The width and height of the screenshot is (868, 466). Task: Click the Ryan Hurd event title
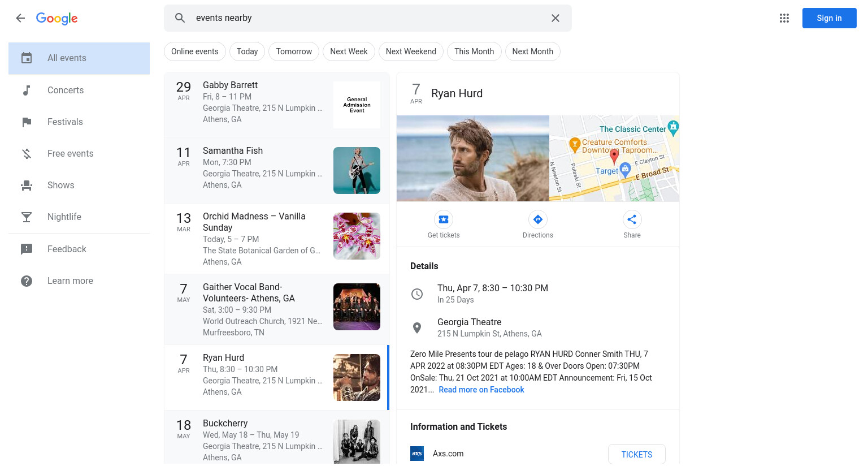point(457,93)
